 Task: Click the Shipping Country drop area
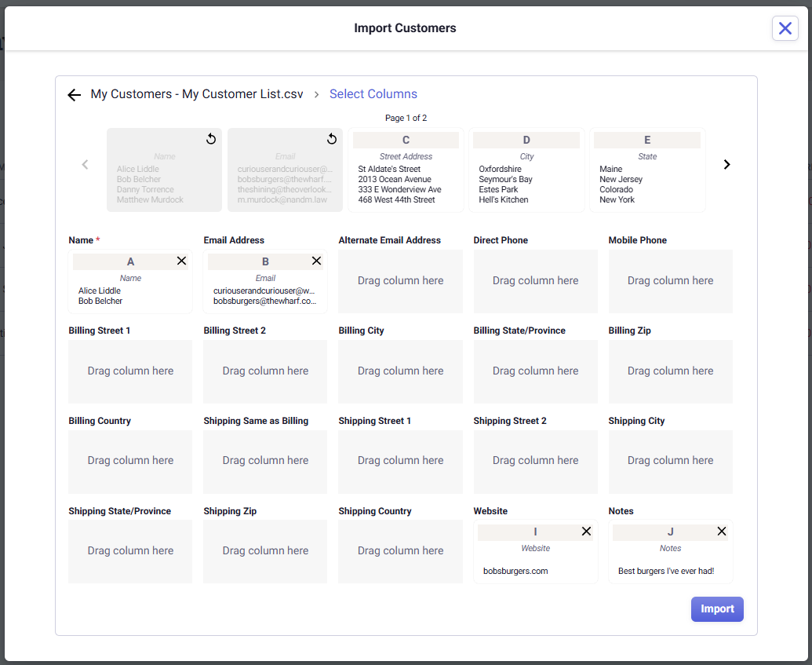pos(400,551)
